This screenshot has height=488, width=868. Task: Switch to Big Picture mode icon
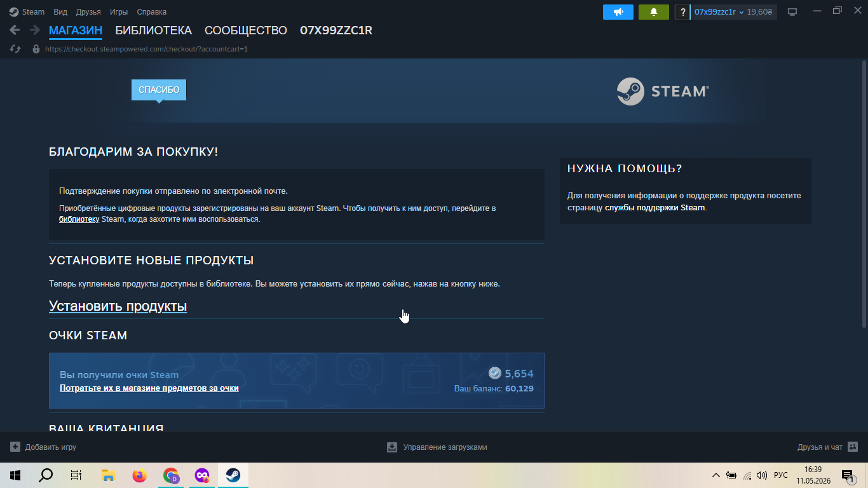click(x=792, y=12)
